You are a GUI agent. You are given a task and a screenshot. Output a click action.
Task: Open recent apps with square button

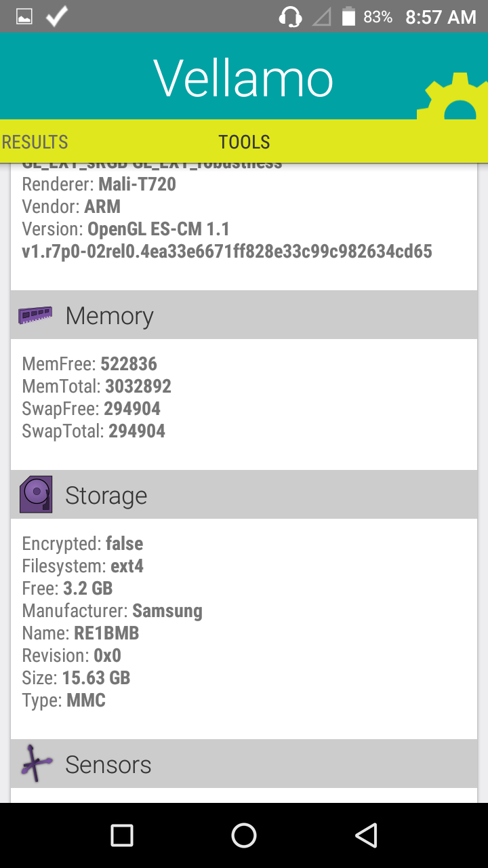[x=122, y=835]
